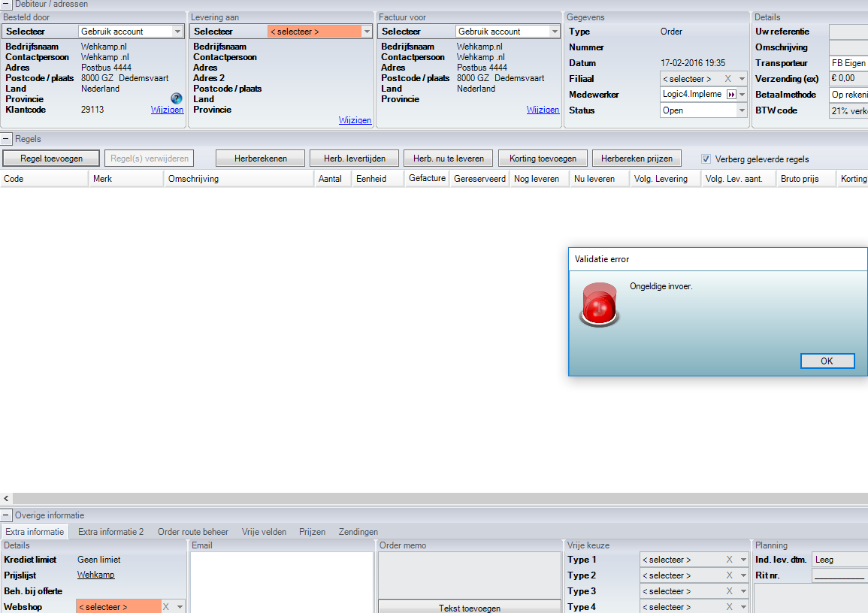Image resolution: width=868 pixels, height=613 pixels.
Task: Collapse the Debiteur / adressen section
Action: [x=6, y=4]
